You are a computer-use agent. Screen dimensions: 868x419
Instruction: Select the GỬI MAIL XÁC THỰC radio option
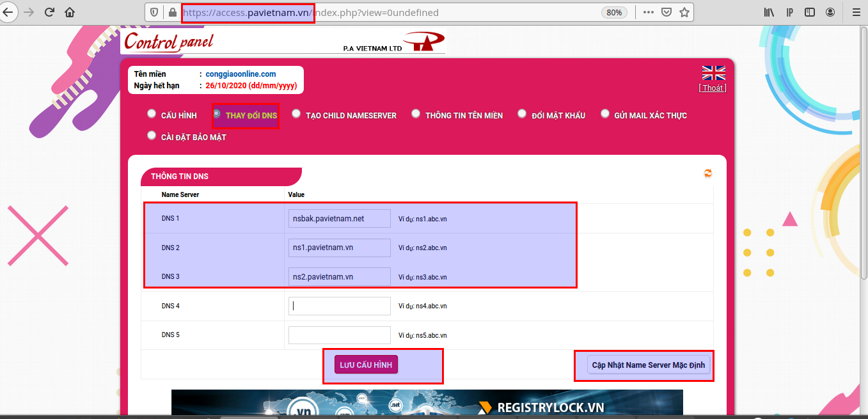coord(605,114)
